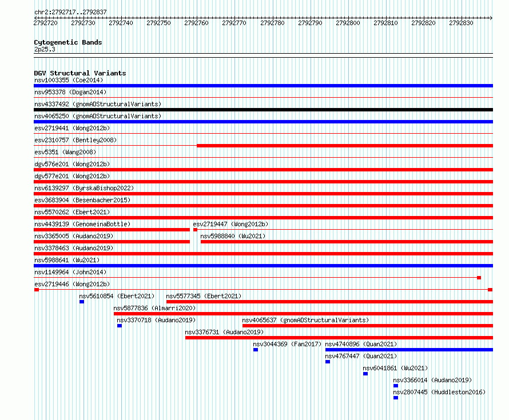The height and width of the screenshot is (420, 509).
Task: Select nsv5610854 (Ebert2021) blue marker
Action: 82,302
